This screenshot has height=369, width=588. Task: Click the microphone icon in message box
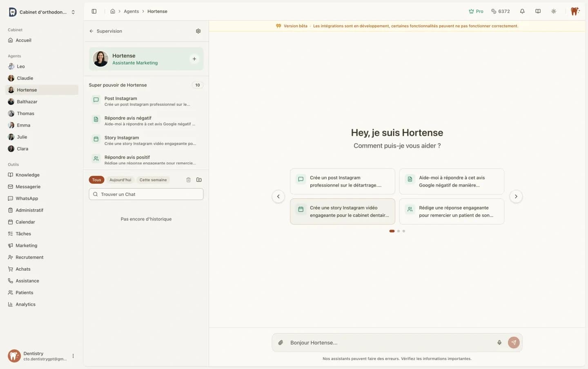coord(499,342)
